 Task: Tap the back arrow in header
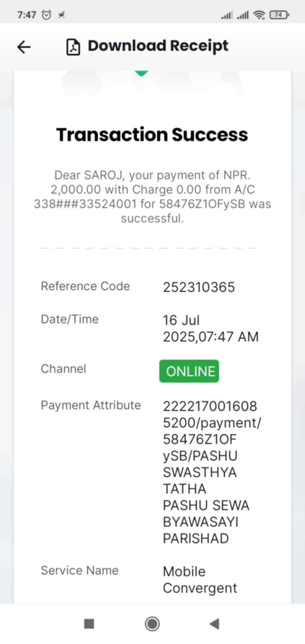point(24,47)
